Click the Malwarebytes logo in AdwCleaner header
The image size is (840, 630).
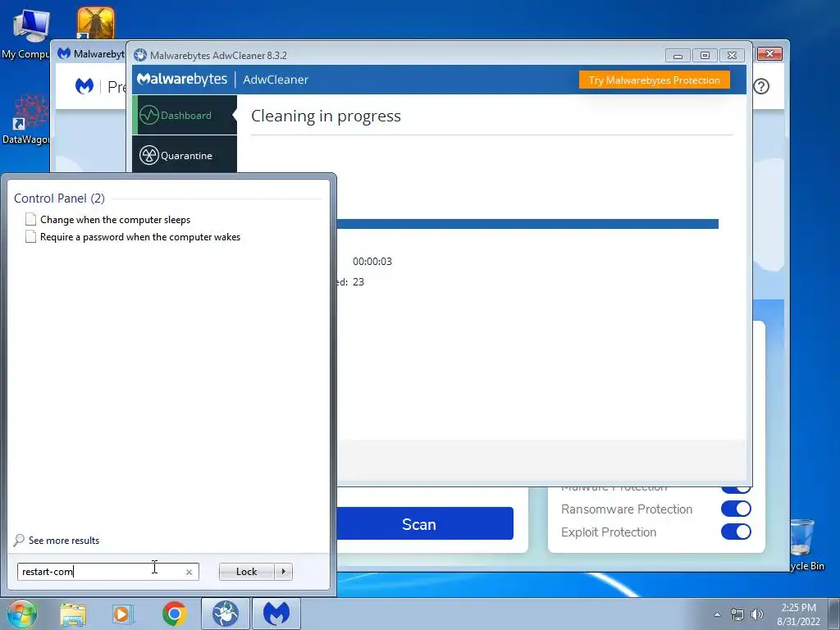tap(182, 80)
